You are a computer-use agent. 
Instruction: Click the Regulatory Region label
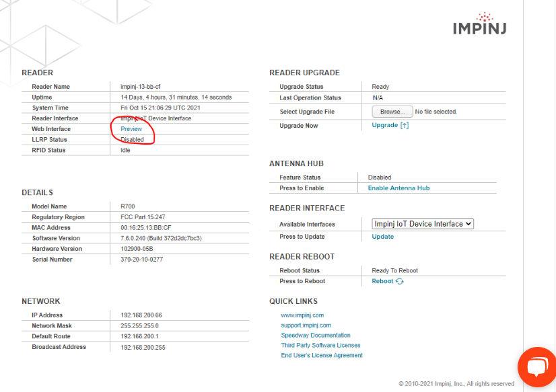(x=58, y=217)
